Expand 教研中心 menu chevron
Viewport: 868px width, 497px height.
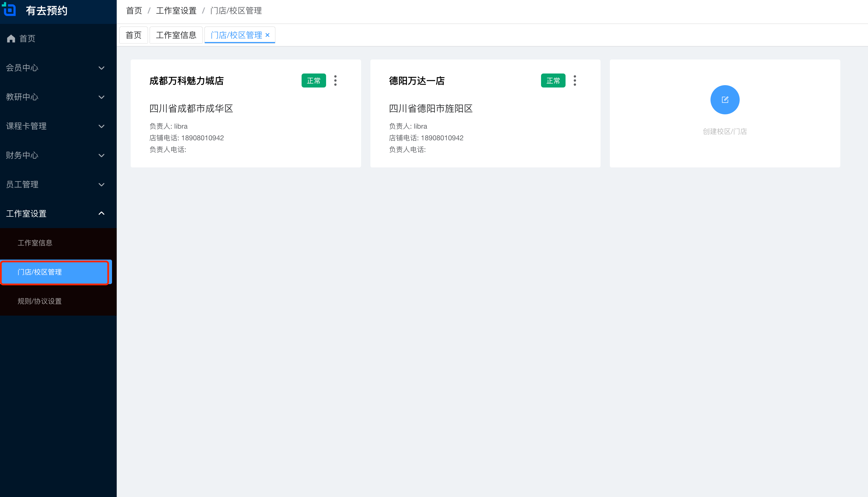101,97
